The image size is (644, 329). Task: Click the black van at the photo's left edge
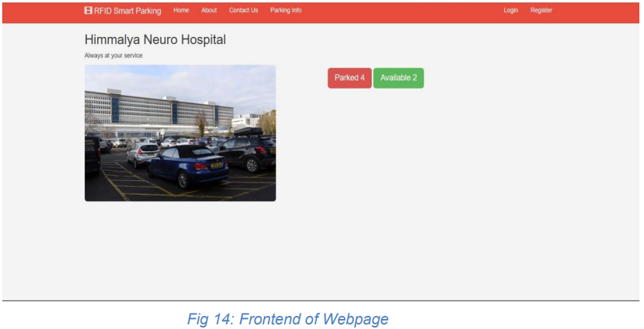(x=92, y=156)
